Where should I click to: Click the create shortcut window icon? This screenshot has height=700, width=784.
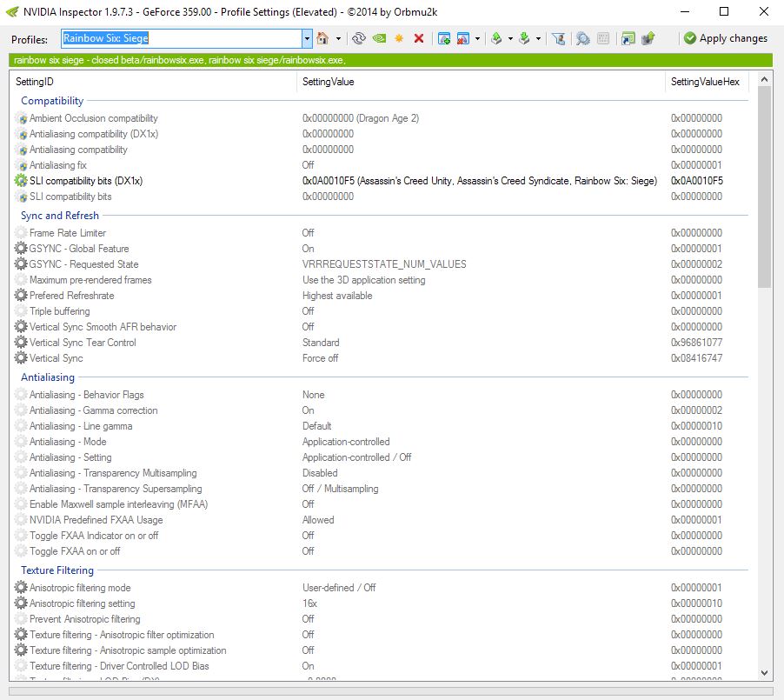coord(628,38)
